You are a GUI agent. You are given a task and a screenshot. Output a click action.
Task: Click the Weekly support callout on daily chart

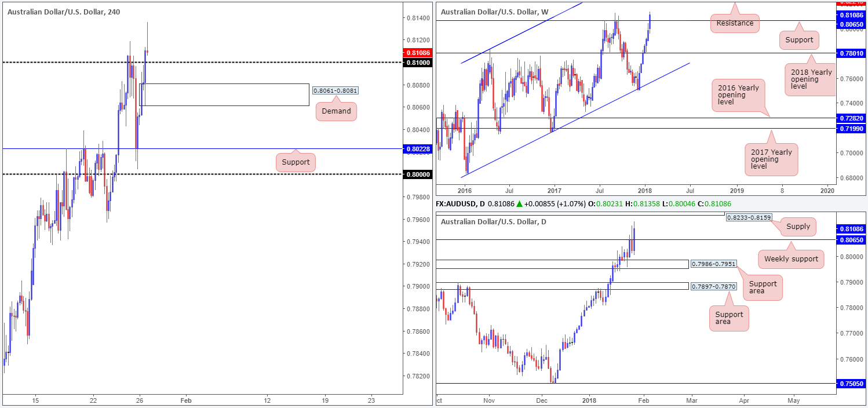[791, 259]
